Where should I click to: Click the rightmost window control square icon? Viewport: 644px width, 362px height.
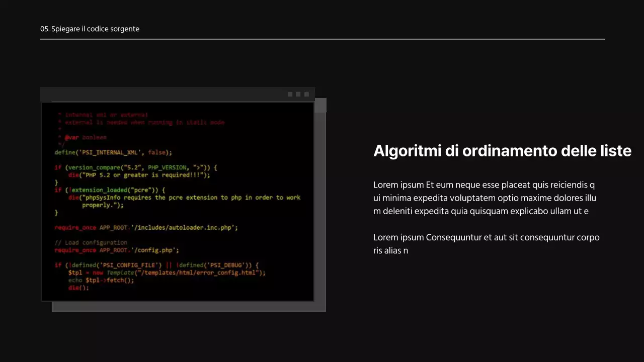click(x=306, y=94)
